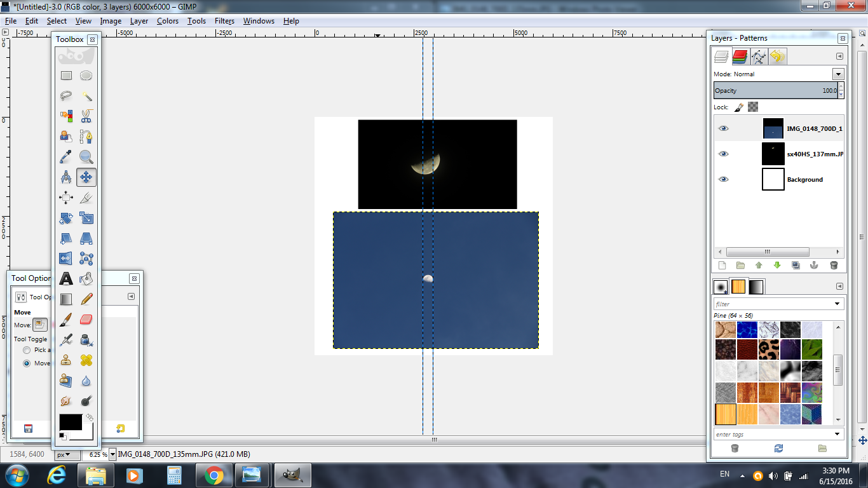Duplicate the active layer
868x488 pixels.
(x=796, y=266)
